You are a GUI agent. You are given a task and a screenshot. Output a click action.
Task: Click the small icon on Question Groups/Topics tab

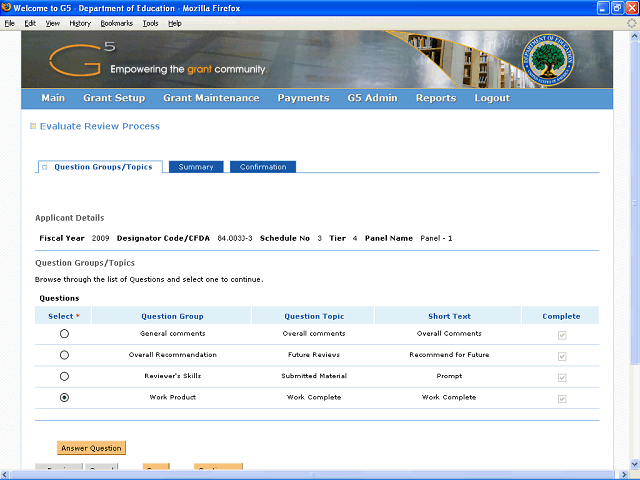coord(45,167)
